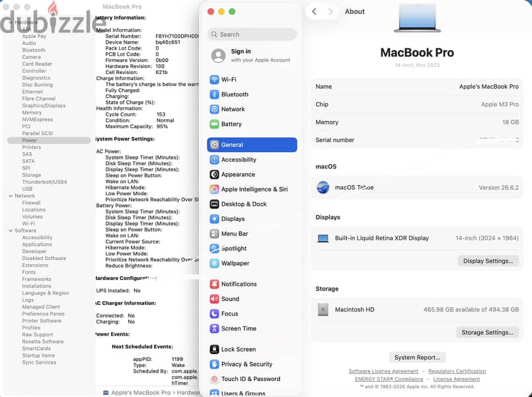Click the macOS Tahoe logo icon
The height and width of the screenshot is (397, 532).
[323, 187]
